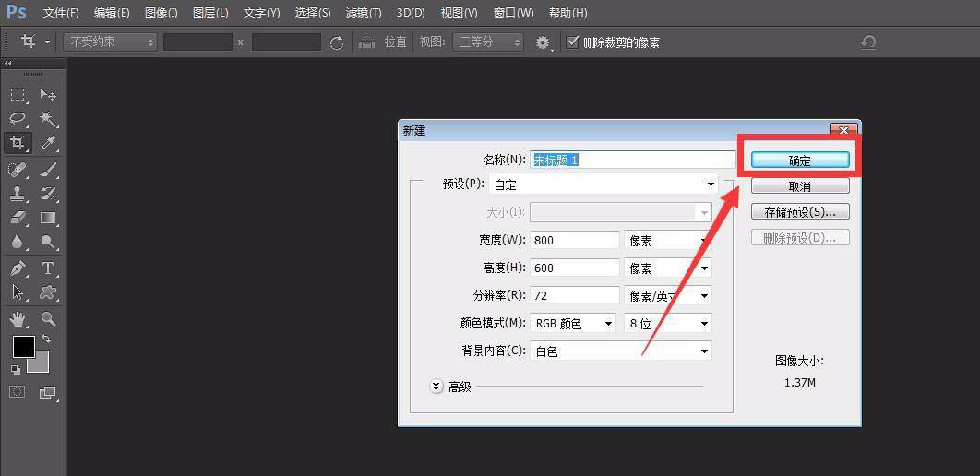Click the 确定 button
This screenshot has width=980, height=476.
799,161
